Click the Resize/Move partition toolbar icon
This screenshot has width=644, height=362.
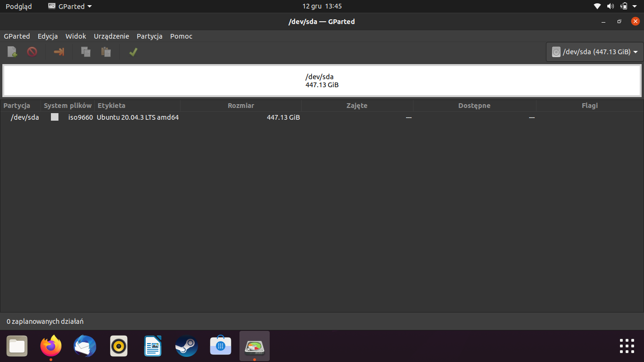click(x=59, y=52)
